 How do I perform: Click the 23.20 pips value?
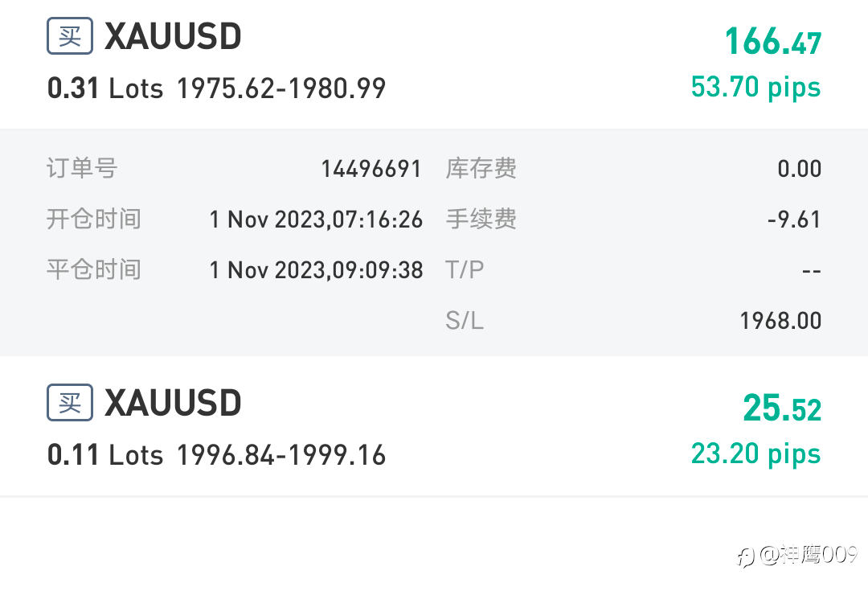pyautogui.click(x=755, y=454)
